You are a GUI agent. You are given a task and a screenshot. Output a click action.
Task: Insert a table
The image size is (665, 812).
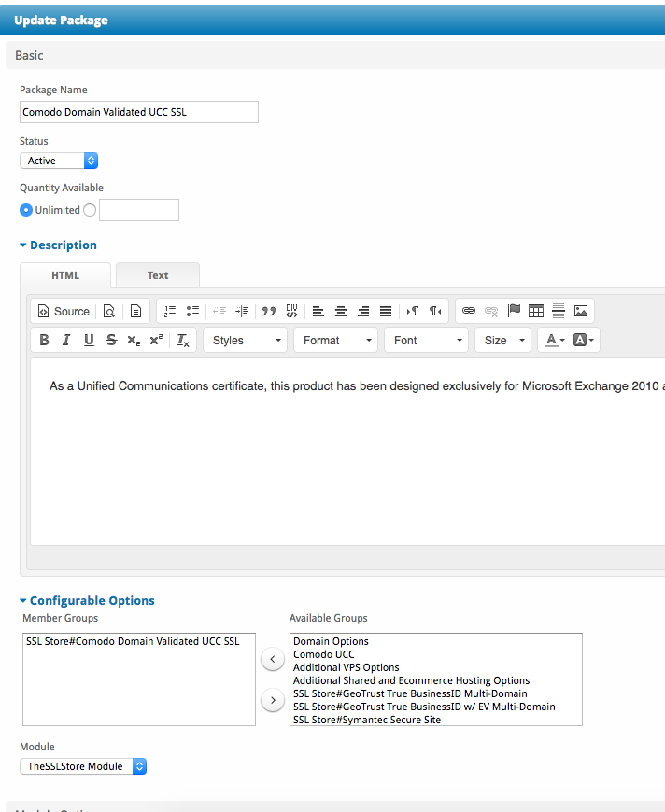[x=536, y=311]
